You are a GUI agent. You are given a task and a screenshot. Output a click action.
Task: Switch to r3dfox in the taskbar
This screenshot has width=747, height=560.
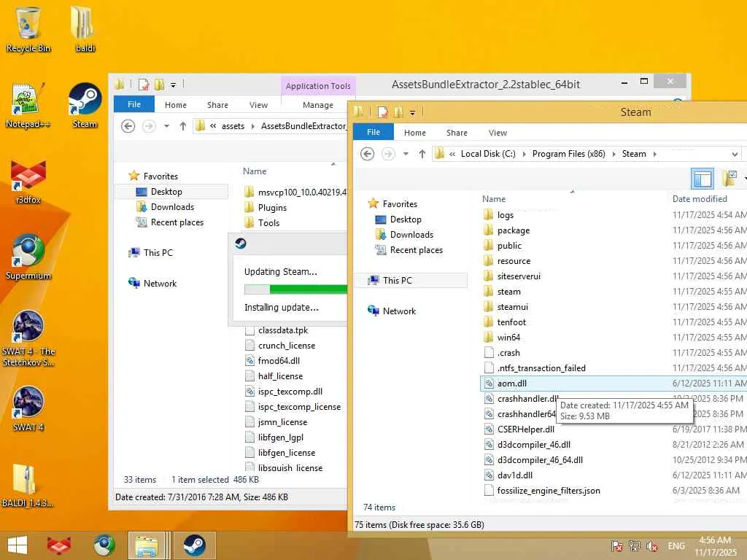(x=59, y=545)
